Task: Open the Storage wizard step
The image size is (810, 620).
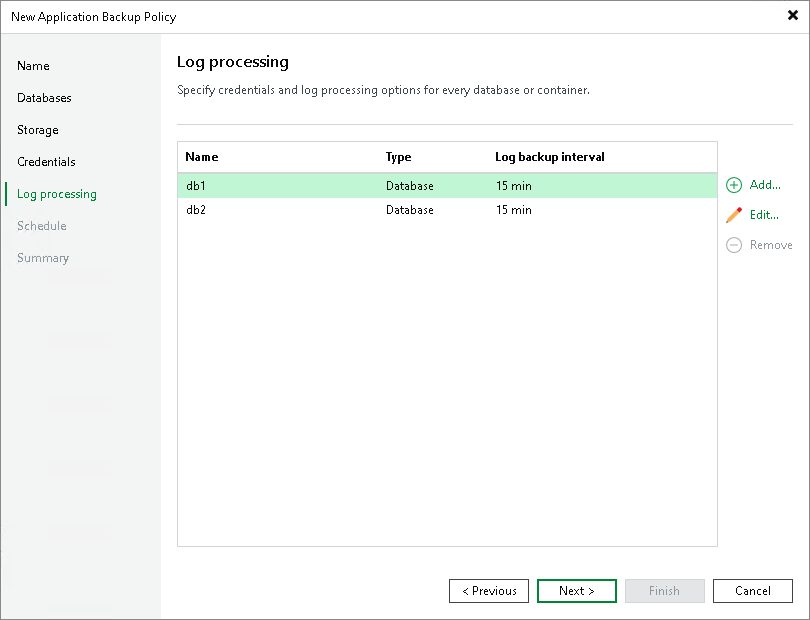Action: [37, 130]
